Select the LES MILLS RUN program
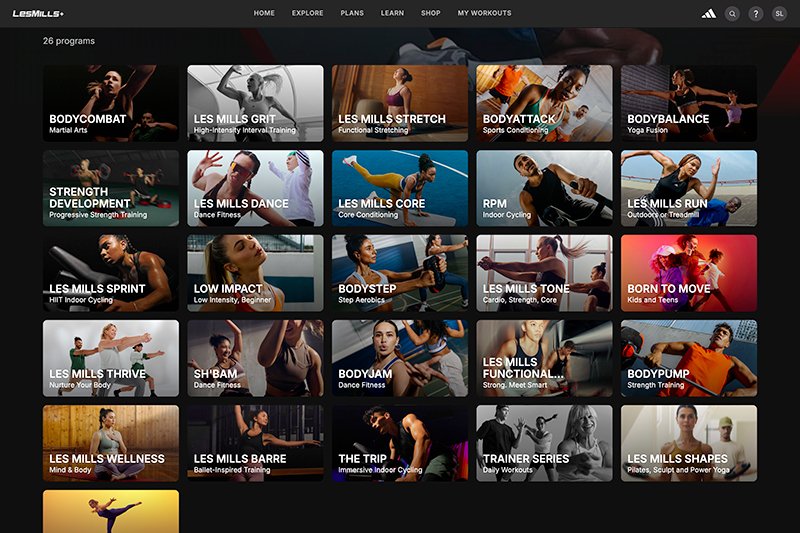Screen dimensions: 800x533 point(689,188)
